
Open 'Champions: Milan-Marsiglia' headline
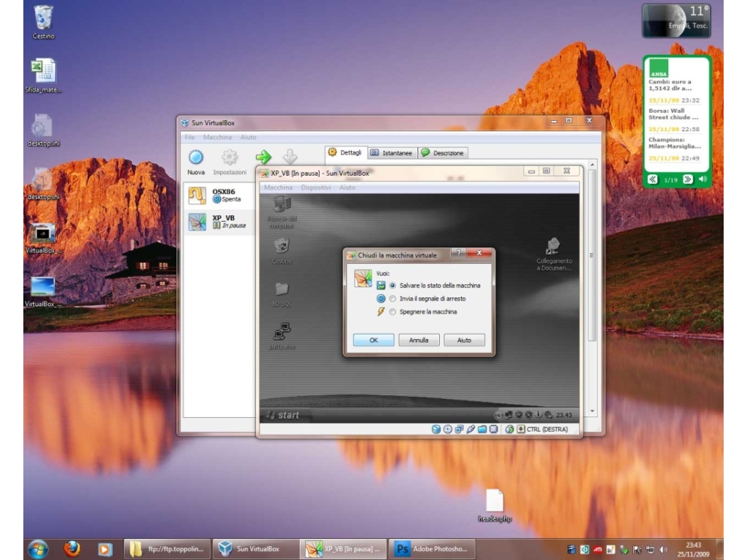pyautogui.click(x=674, y=143)
